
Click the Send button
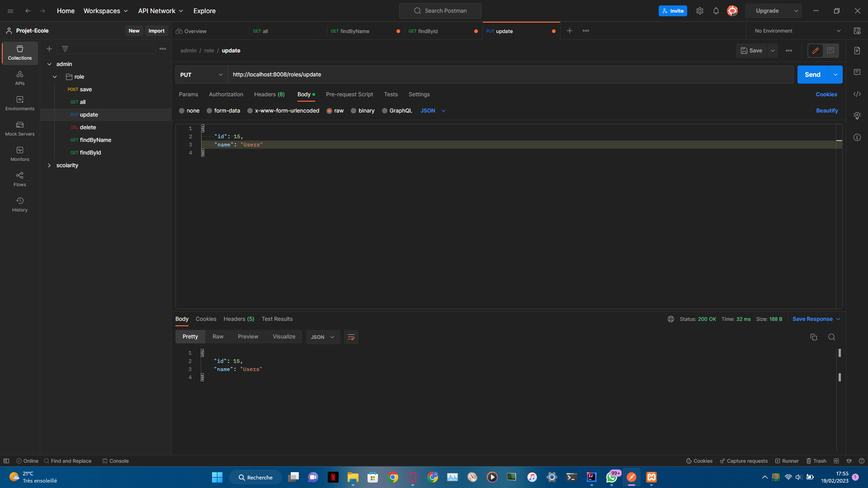tap(812, 75)
